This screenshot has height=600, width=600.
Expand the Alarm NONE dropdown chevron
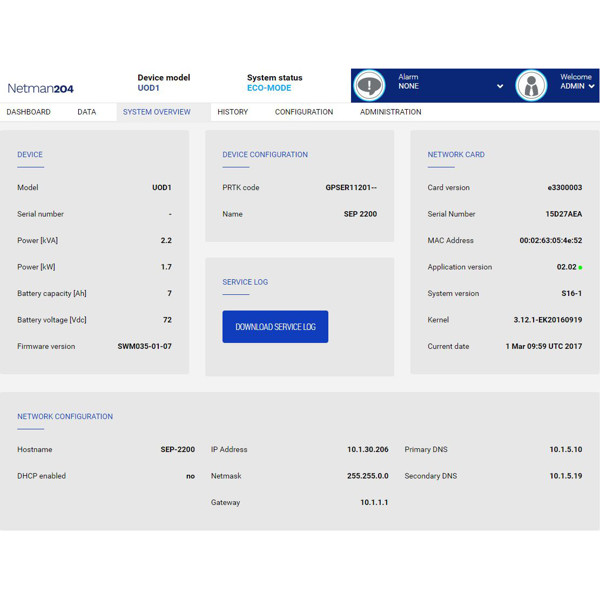coord(500,86)
